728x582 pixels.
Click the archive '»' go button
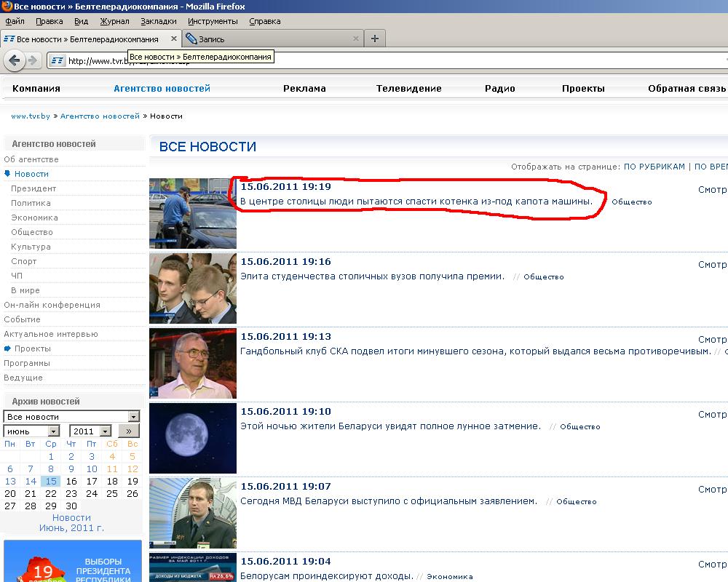coord(129,431)
